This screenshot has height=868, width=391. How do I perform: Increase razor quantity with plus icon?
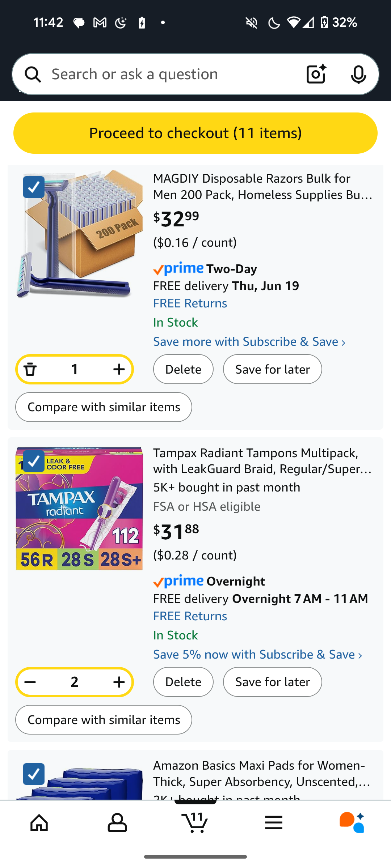coord(119,369)
